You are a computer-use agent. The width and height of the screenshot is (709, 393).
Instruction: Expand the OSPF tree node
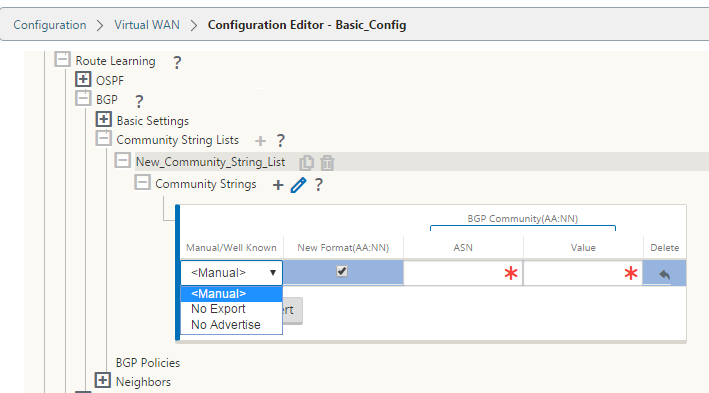click(83, 79)
